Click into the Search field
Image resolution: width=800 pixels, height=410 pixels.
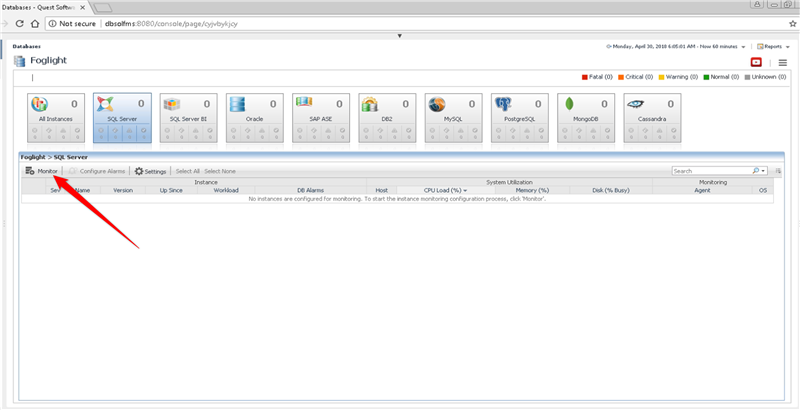[712, 171]
